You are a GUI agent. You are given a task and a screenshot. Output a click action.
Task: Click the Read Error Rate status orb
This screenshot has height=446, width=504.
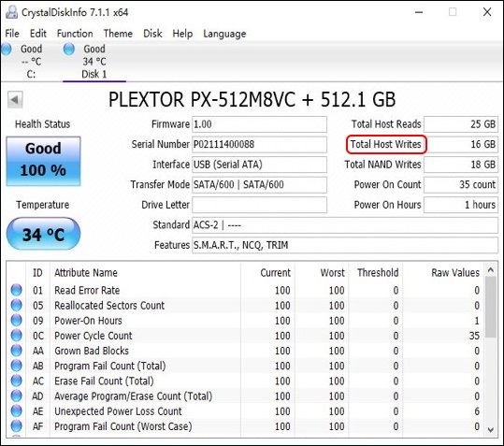(16, 290)
